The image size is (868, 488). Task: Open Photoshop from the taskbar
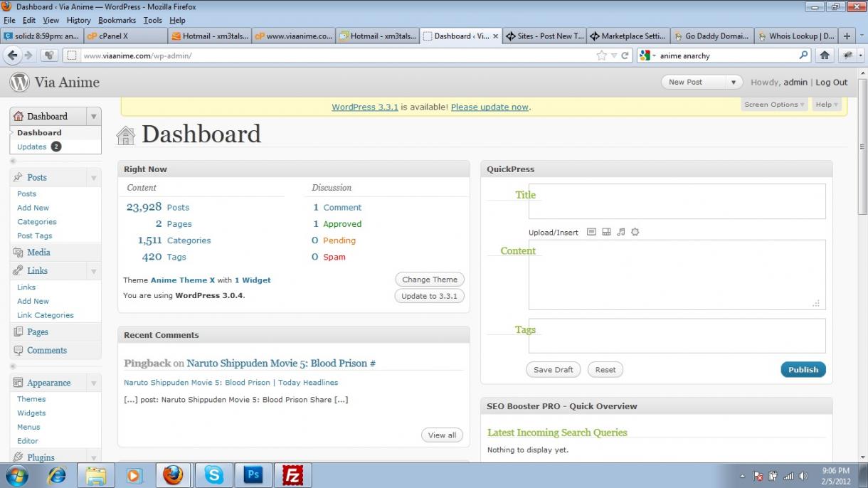pos(253,475)
